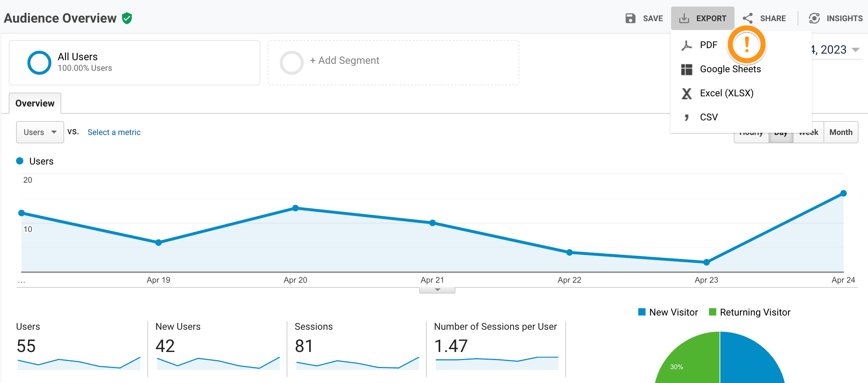
Task: Click the CSV comma icon
Action: click(687, 117)
